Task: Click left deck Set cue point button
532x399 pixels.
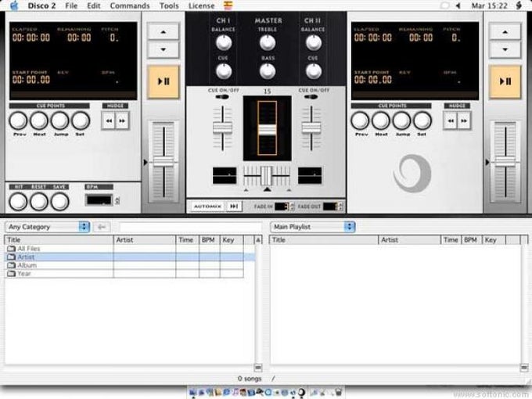Action: coord(81,120)
